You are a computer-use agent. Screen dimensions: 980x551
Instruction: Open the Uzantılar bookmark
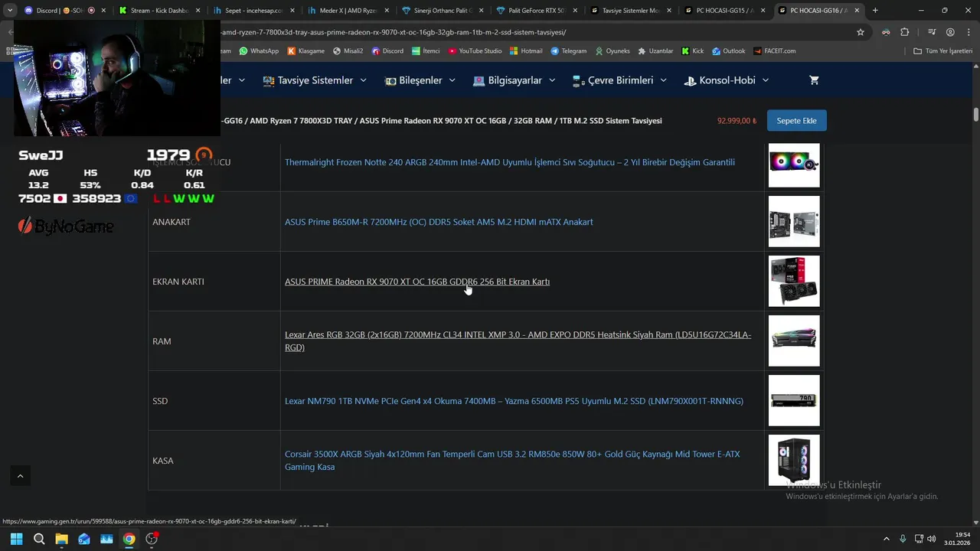tap(655, 51)
